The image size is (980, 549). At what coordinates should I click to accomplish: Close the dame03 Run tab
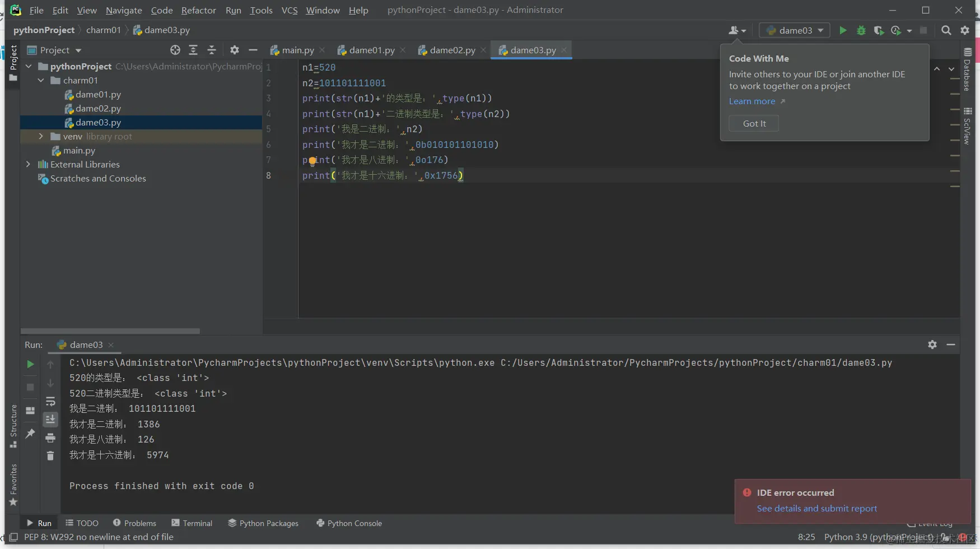(x=111, y=345)
